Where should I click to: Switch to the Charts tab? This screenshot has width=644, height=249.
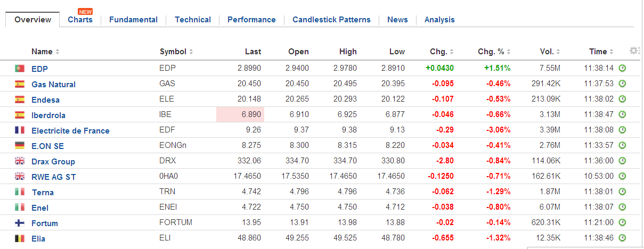point(80,20)
